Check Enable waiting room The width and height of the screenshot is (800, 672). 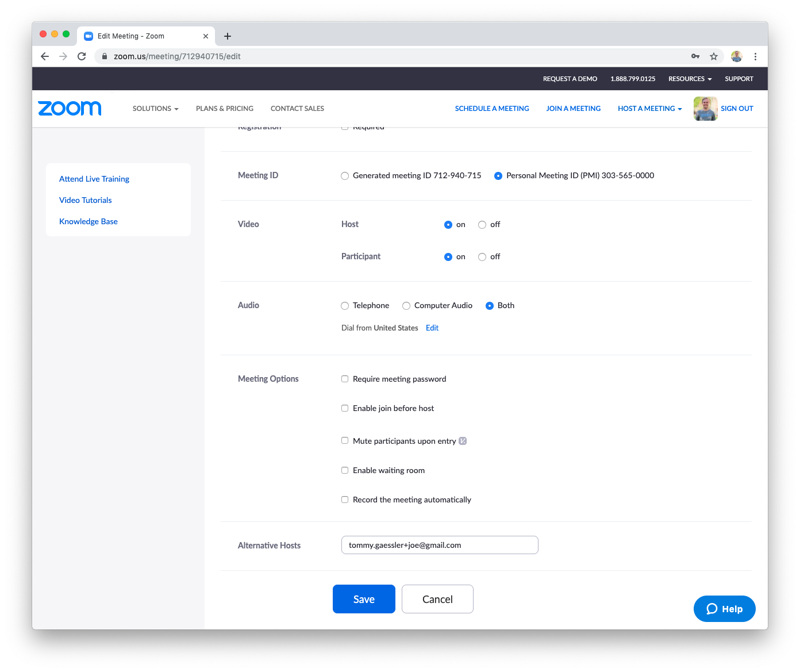[x=345, y=470]
